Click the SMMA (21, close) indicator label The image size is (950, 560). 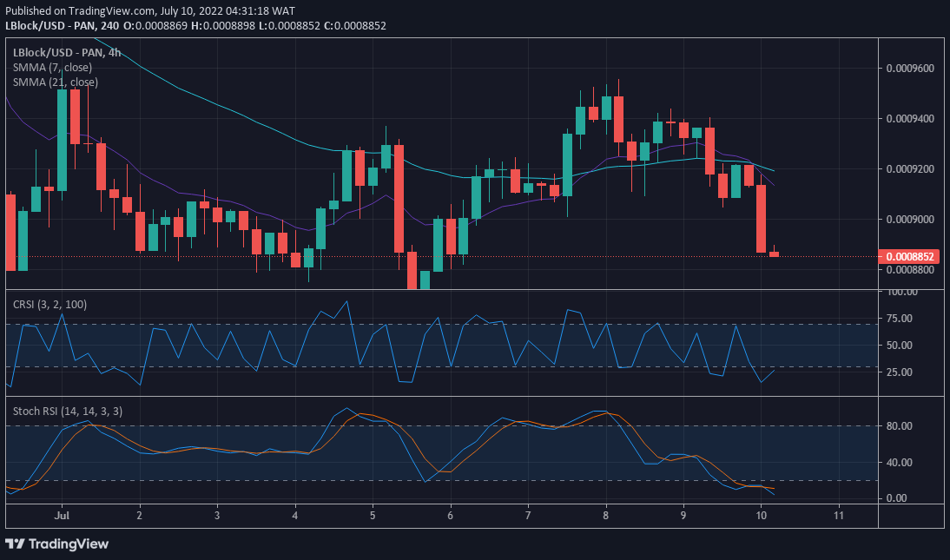click(55, 82)
